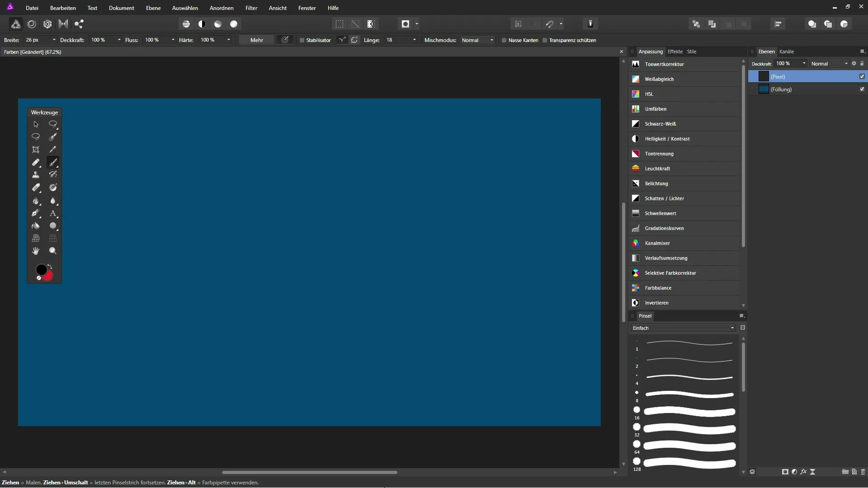Select the Zoom magnifier tool

click(53, 251)
